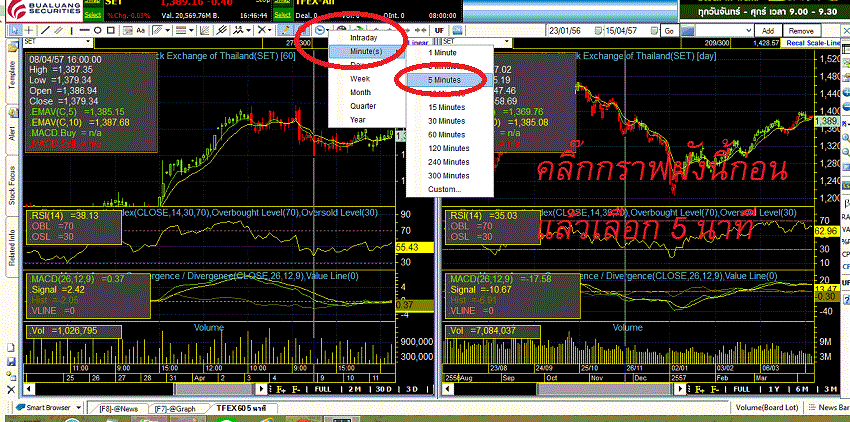Click the F+ zoom in icon on right chart
Image resolution: width=850 pixels, height=422 pixels.
[x=700, y=389]
